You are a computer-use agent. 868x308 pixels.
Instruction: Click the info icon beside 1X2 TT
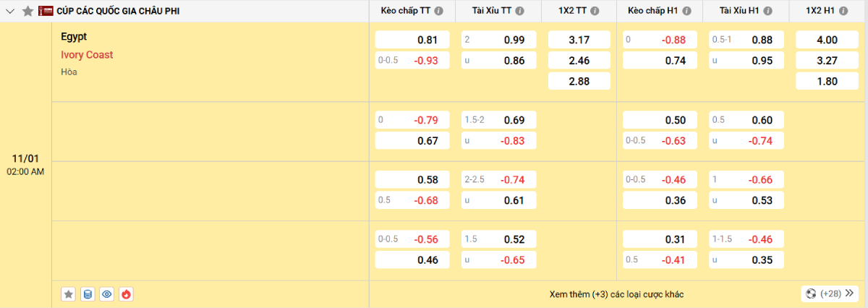point(594,11)
